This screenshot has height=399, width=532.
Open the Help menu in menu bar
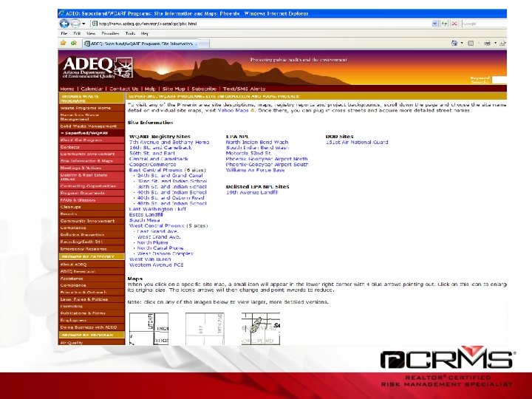click(145, 33)
